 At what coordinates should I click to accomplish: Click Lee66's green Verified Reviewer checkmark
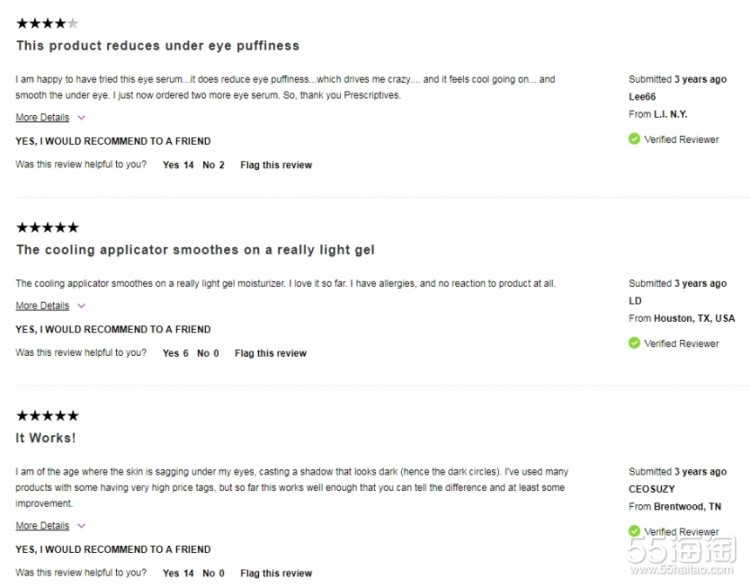(634, 140)
